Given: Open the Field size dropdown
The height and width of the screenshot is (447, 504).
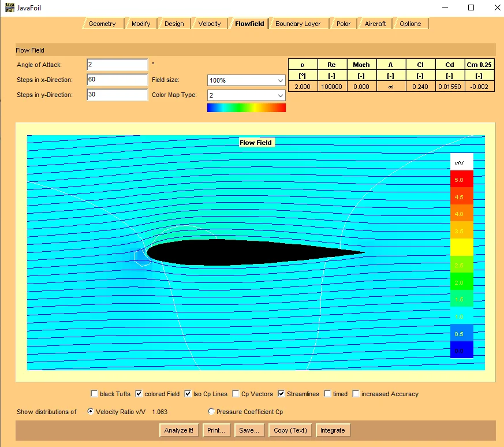Looking at the screenshot, I should 246,80.
